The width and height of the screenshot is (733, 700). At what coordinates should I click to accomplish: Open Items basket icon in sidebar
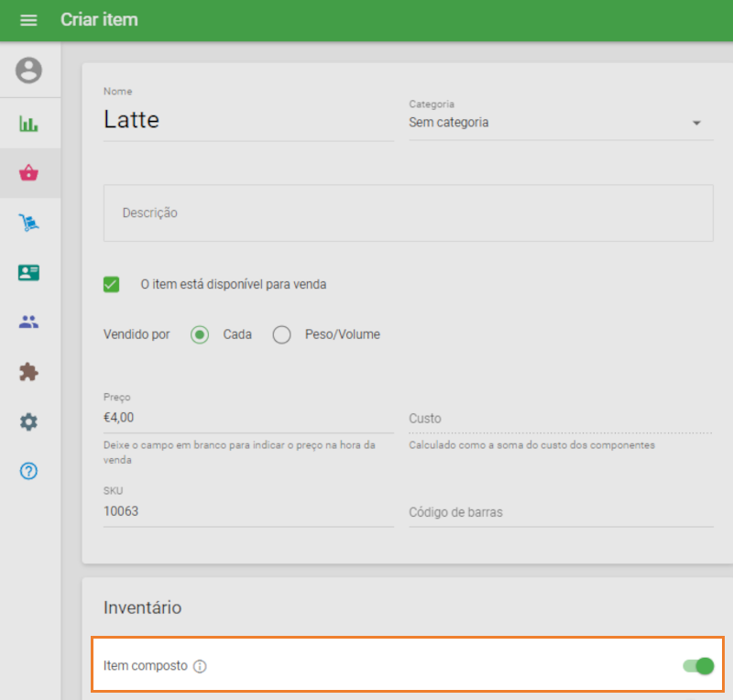click(29, 173)
